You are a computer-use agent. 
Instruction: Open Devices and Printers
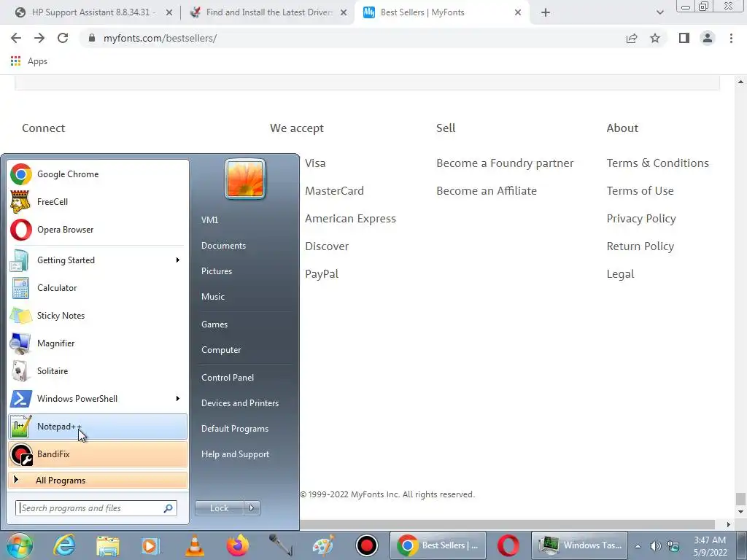tap(239, 403)
